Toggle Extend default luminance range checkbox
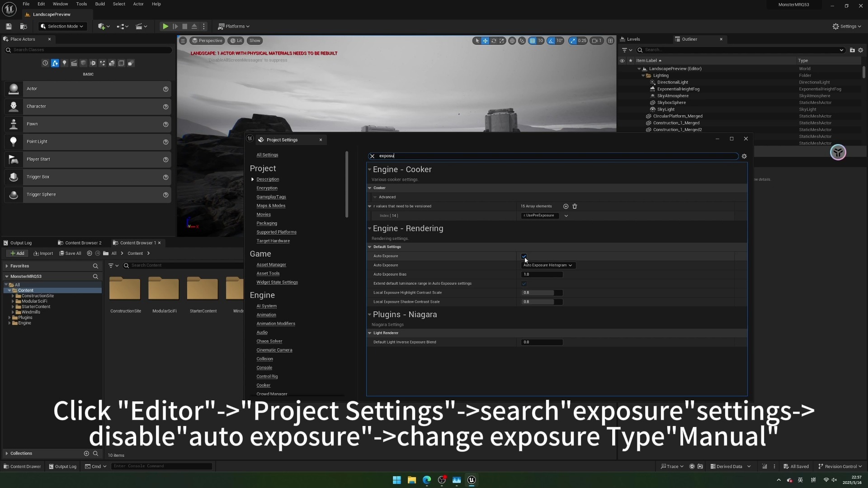Screen dimensions: 868x488 (524, 284)
